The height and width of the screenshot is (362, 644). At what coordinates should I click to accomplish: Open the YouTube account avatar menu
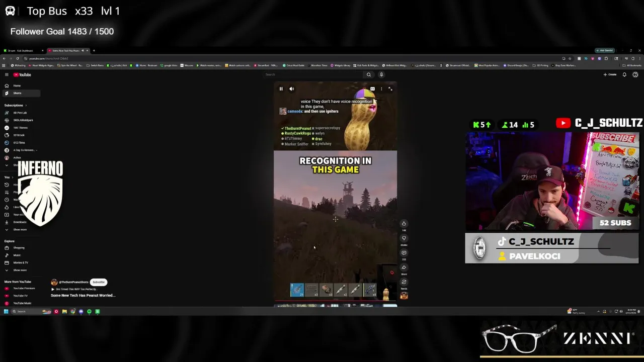635,74
